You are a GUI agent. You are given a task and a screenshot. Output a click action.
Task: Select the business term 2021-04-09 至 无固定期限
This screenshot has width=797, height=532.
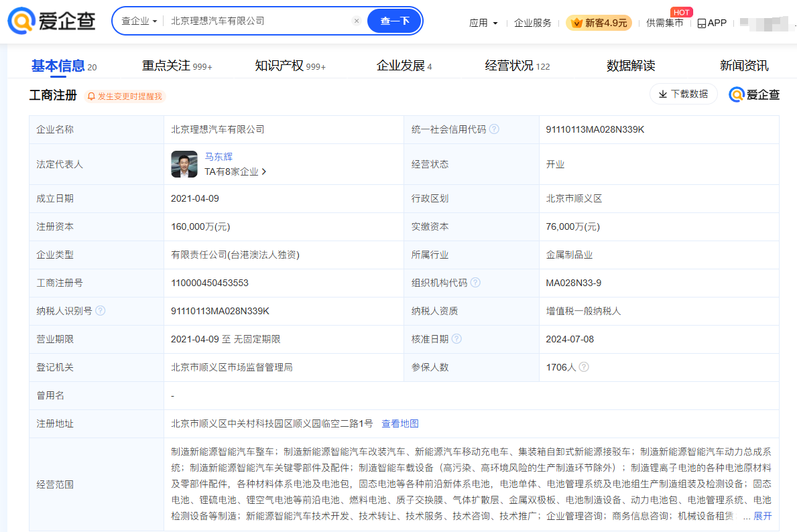click(x=226, y=339)
